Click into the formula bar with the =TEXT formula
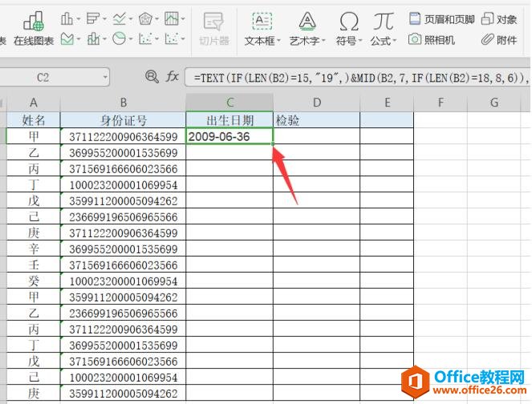532x404 pixels. tap(358, 78)
